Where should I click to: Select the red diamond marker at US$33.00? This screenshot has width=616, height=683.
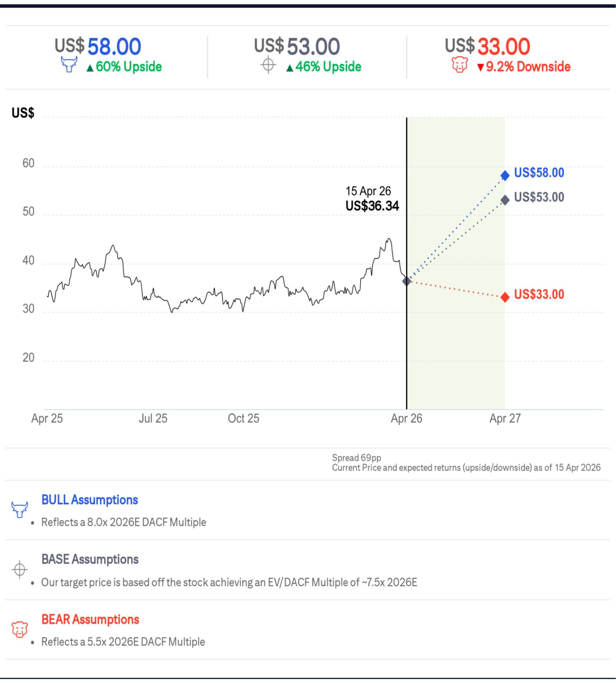(505, 297)
